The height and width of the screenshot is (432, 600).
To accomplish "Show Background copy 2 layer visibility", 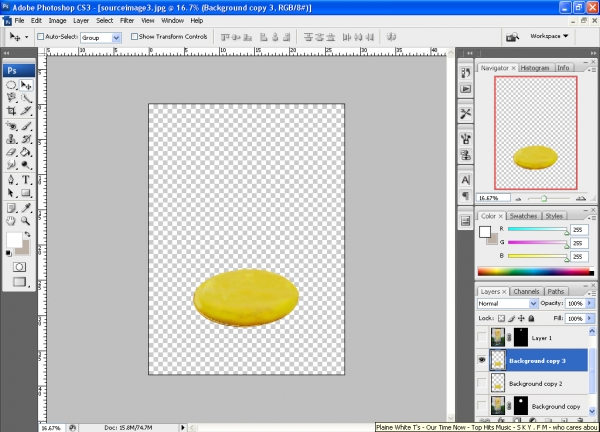I will [482, 383].
